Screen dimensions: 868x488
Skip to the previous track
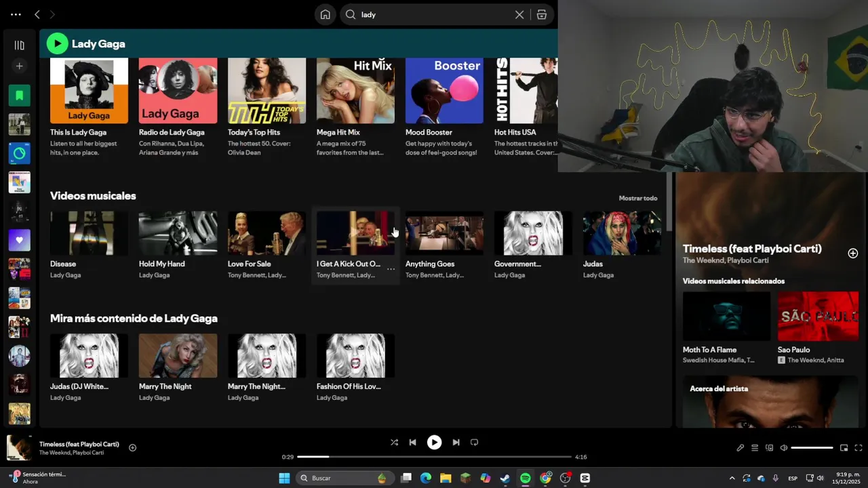(412, 442)
